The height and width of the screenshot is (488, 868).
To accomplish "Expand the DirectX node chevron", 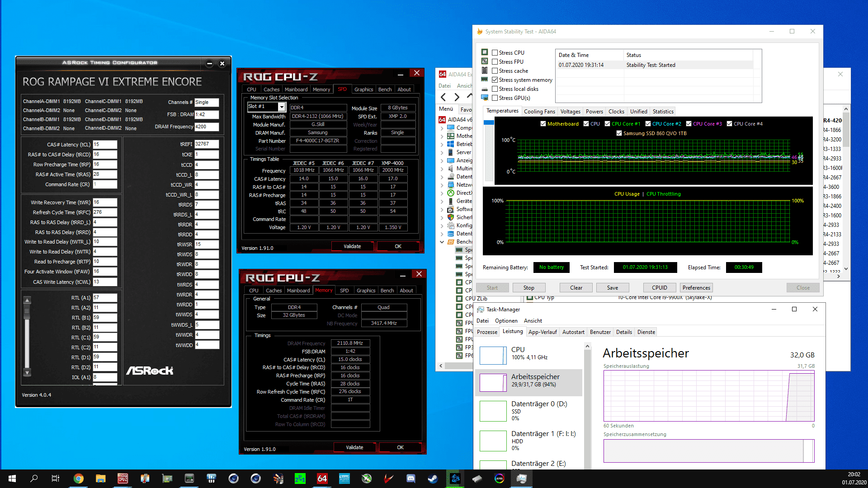I will pos(442,193).
